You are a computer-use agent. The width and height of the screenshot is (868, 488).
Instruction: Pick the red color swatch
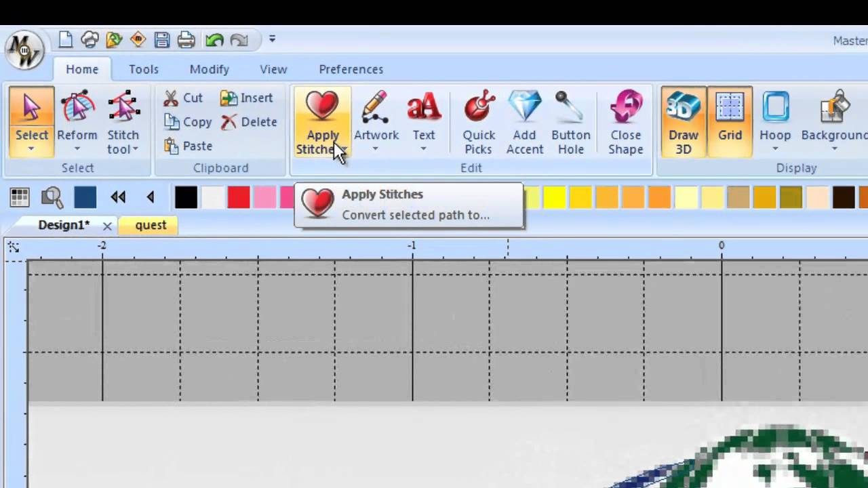(x=239, y=197)
